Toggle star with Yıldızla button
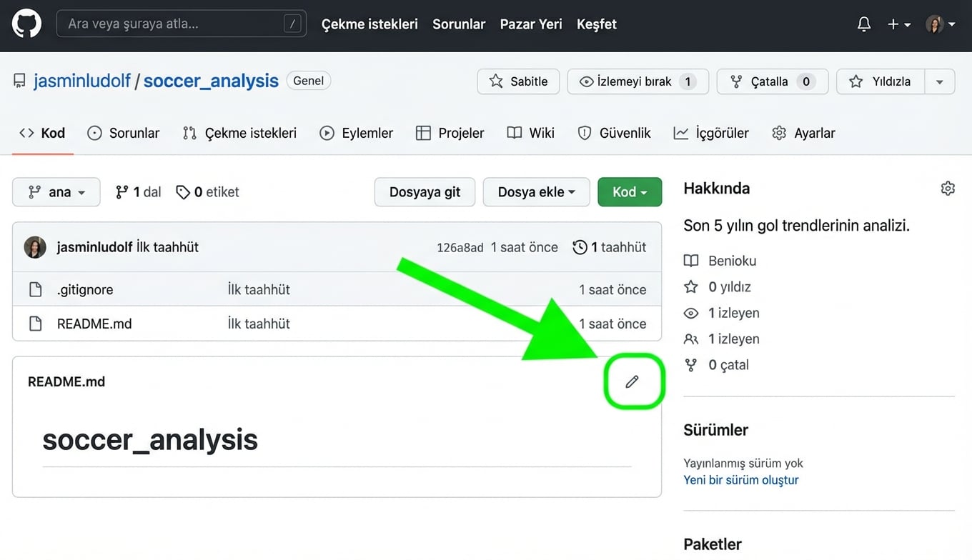The width and height of the screenshot is (972, 560). [881, 81]
